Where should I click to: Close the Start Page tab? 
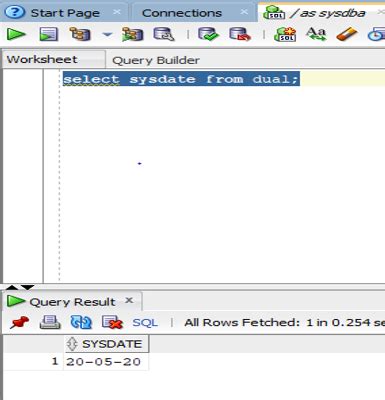[x=117, y=12]
